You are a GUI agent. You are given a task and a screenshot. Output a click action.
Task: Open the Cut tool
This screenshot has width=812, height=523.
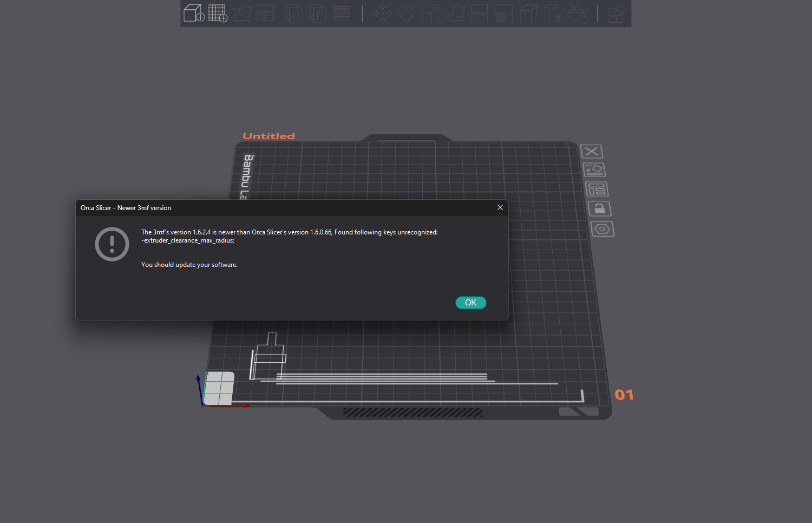479,13
